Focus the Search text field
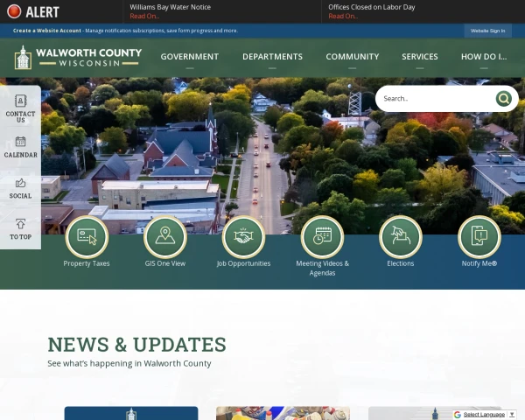525x420 pixels. coord(435,99)
